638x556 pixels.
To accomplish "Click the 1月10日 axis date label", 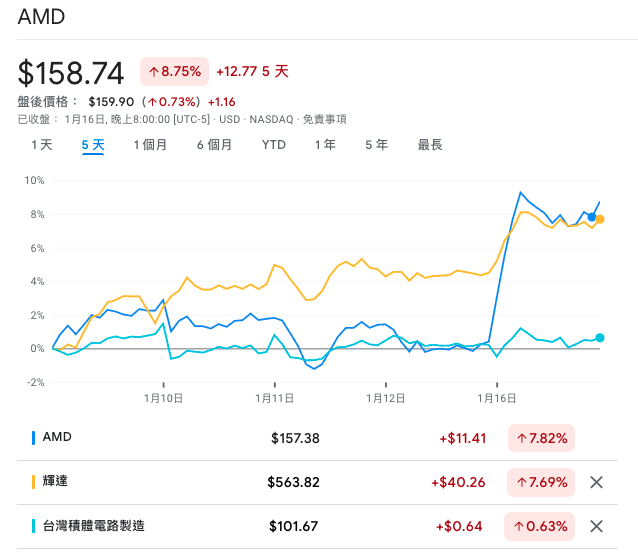I will 163,398.
